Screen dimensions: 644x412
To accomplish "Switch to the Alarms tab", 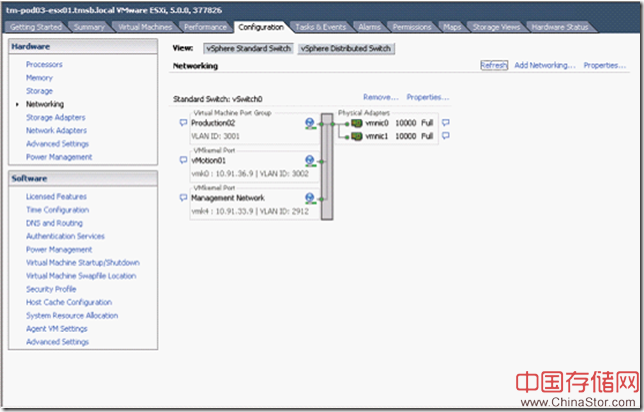I will pyautogui.click(x=369, y=27).
